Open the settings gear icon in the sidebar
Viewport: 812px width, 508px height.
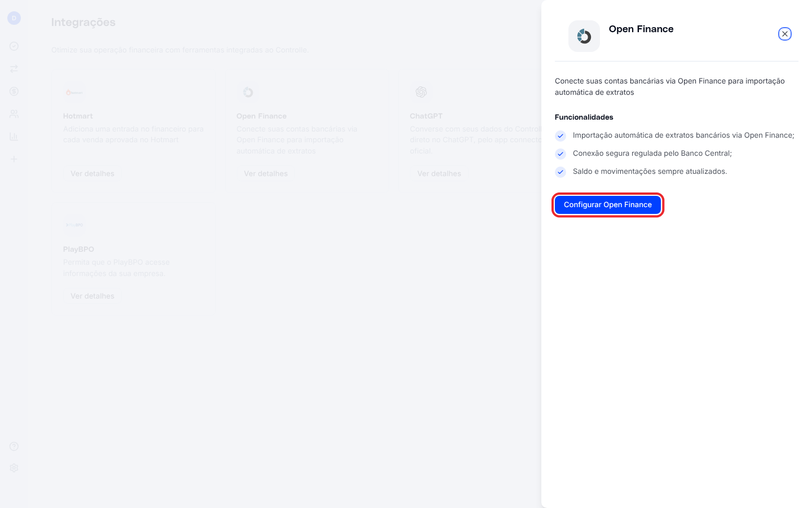coord(14,468)
